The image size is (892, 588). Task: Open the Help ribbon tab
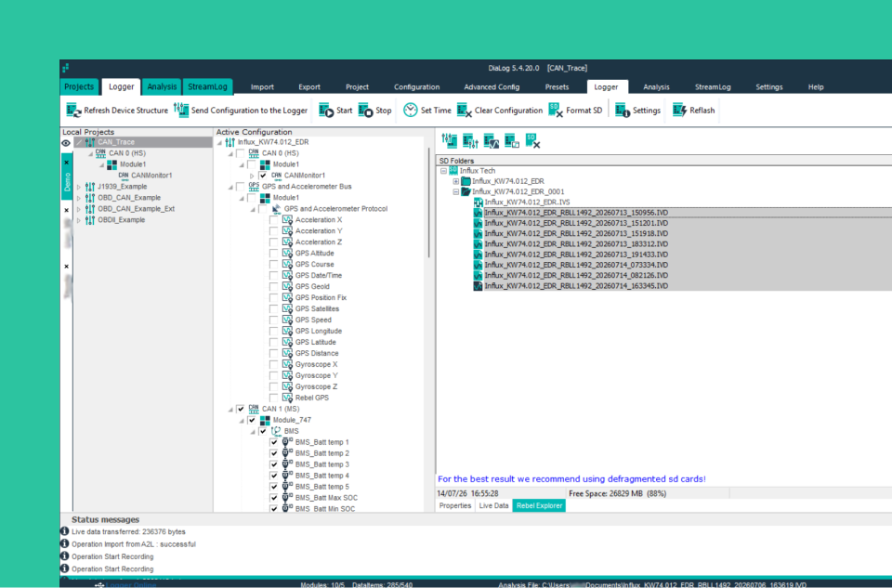[x=816, y=87]
